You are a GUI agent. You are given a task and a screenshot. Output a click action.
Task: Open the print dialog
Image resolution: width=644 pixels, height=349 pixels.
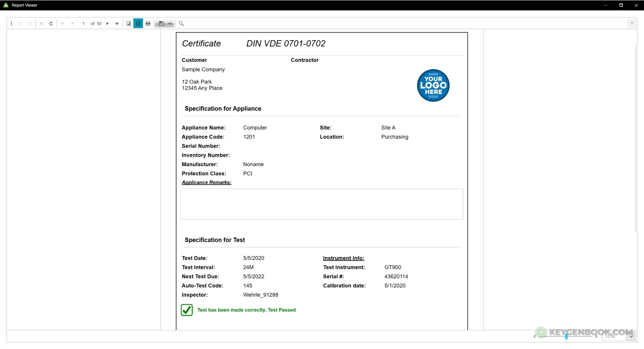148,23
